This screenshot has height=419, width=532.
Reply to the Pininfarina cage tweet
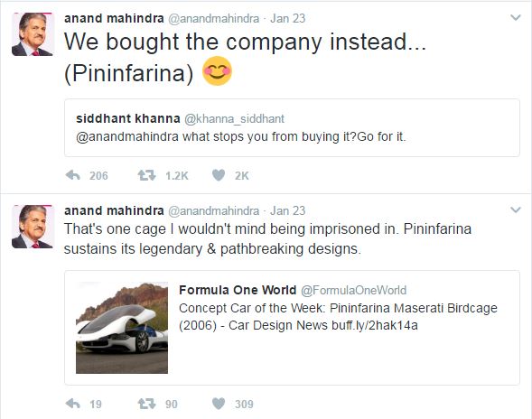tap(73, 404)
